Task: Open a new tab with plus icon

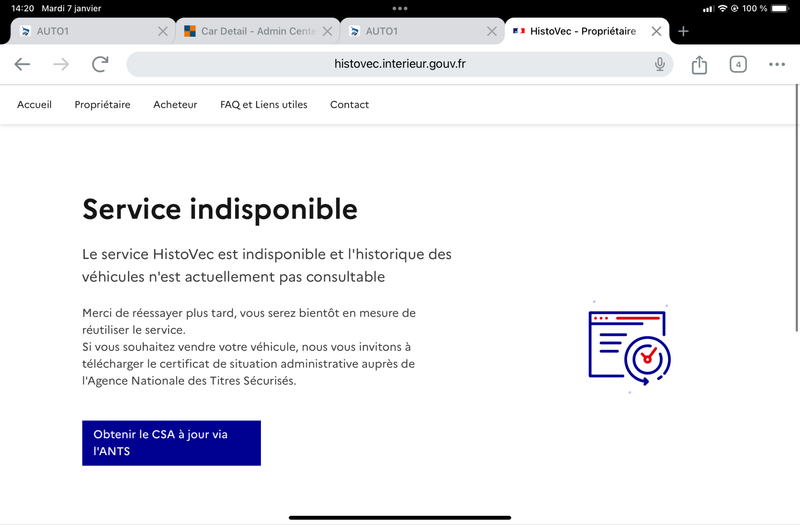Action: point(683,31)
